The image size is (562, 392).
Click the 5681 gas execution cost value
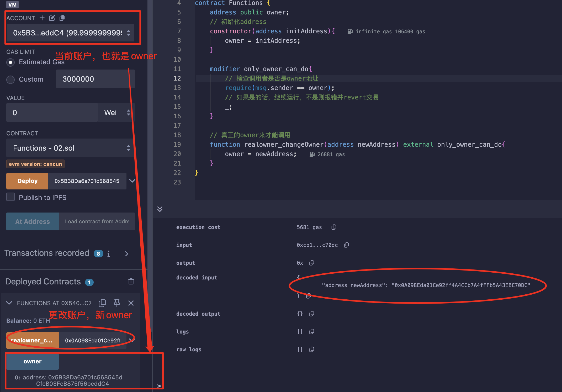pos(309,227)
